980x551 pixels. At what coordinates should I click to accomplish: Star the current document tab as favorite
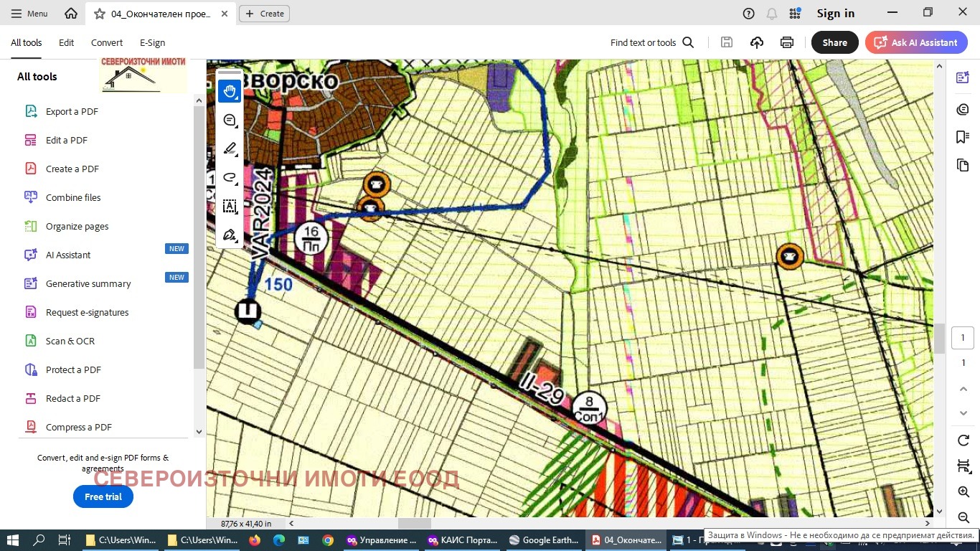[x=100, y=14]
